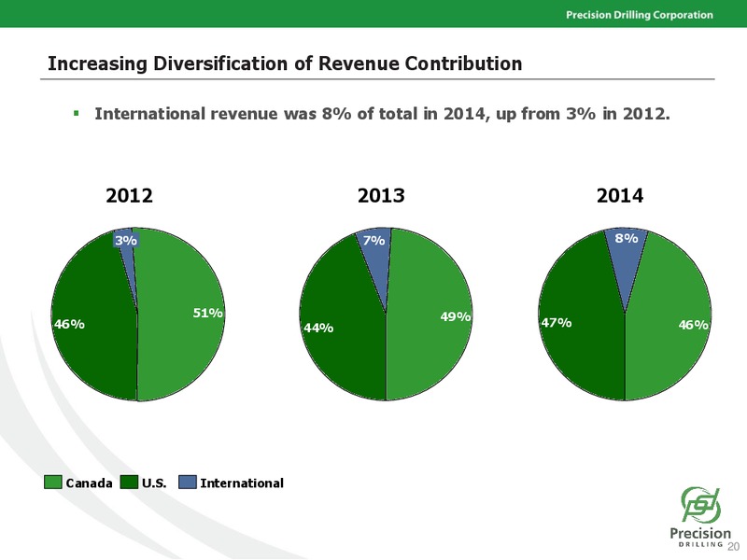747x560 pixels.
Task: Click the 46% U.S. label in 2012 pie
Action: (69, 324)
